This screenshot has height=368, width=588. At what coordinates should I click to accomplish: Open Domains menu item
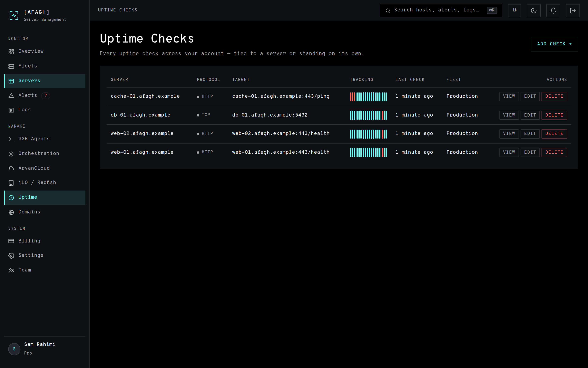(45, 212)
